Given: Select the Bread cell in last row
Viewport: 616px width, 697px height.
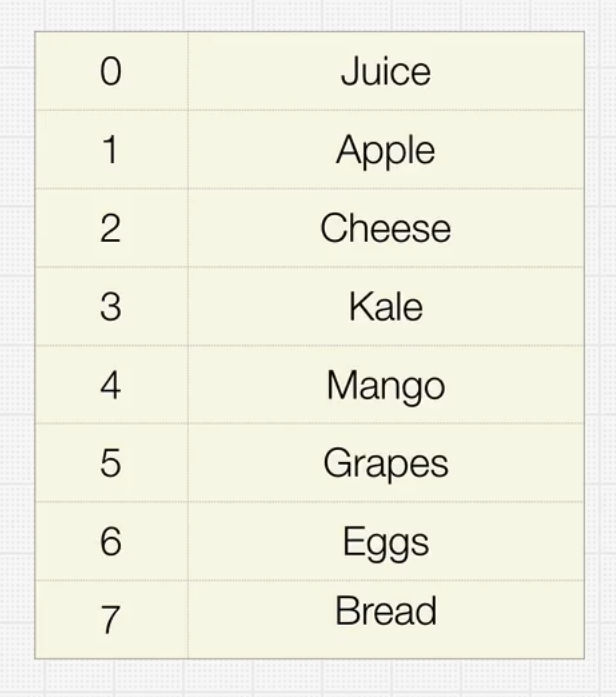Looking at the screenshot, I should tap(385, 611).
